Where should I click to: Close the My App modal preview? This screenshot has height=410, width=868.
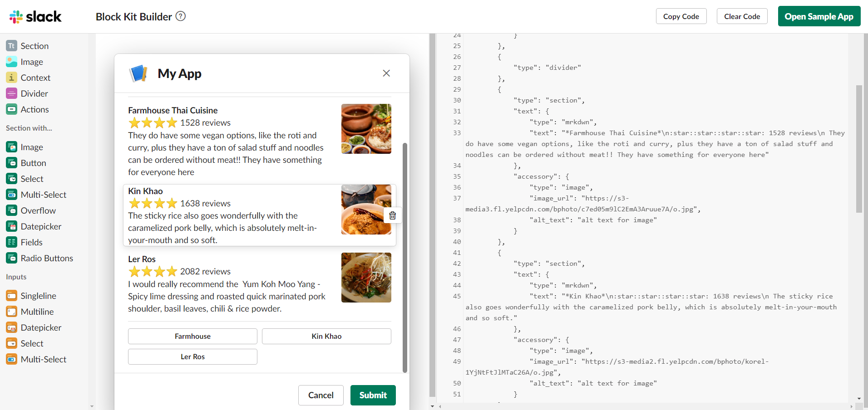point(386,73)
